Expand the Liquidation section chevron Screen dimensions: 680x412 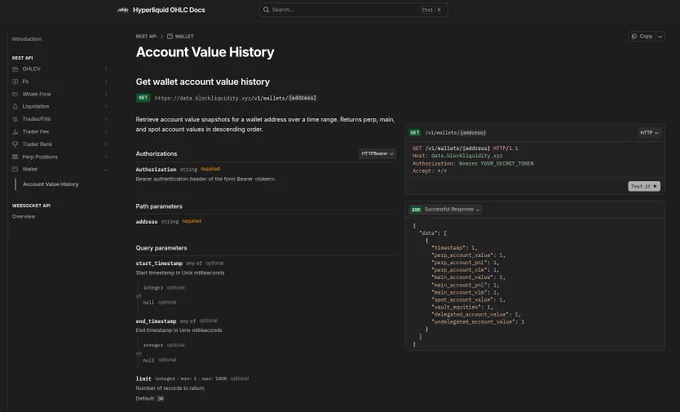[106, 107]
